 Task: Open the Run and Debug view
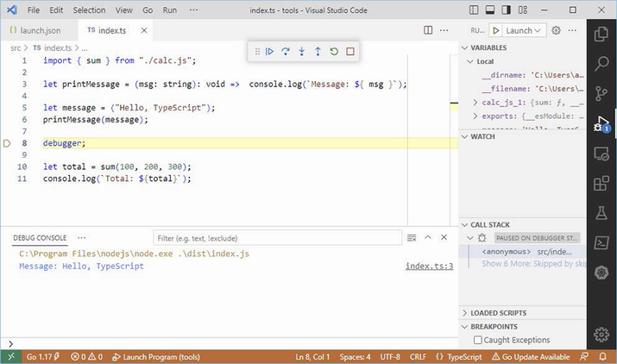[x=601, y=123]
